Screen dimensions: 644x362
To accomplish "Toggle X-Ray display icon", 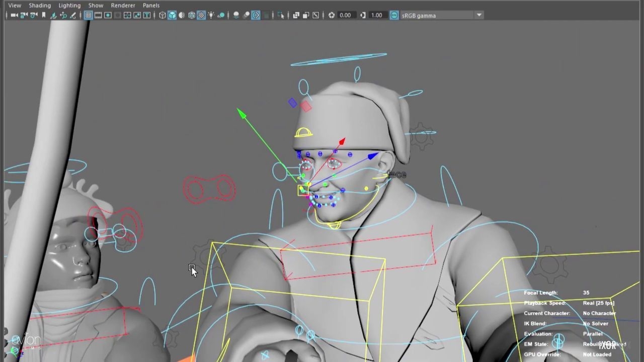I will click(x=296, y=15).
